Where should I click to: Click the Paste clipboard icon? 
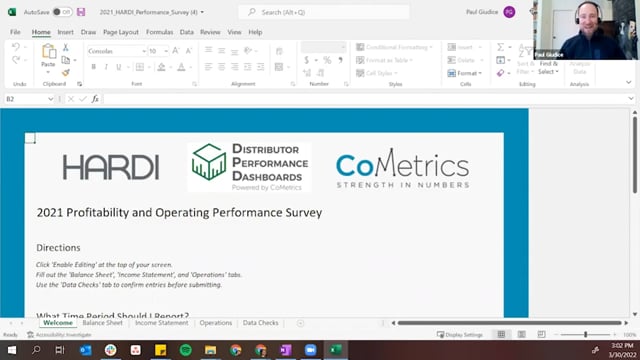[49, 52]
